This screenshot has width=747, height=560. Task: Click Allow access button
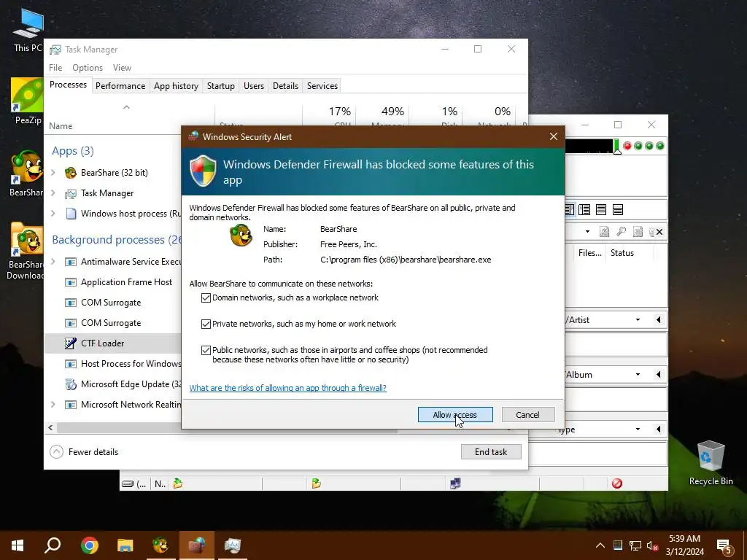pos(455,415)
